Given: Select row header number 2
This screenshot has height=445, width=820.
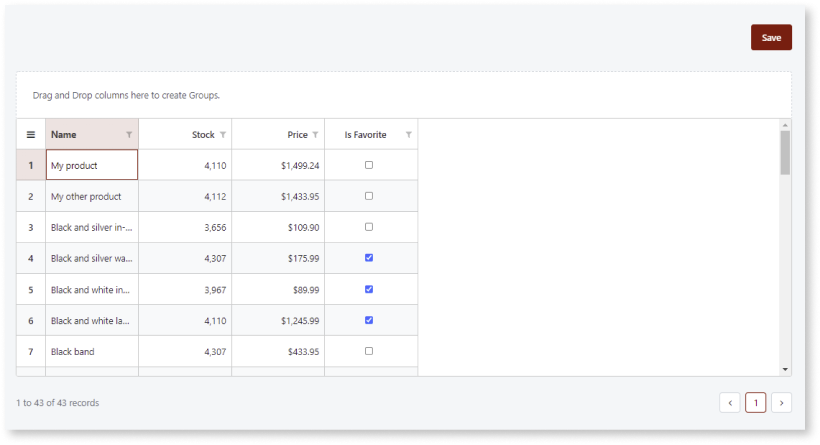Looking at the screenshot, I should tap(31, 196).
